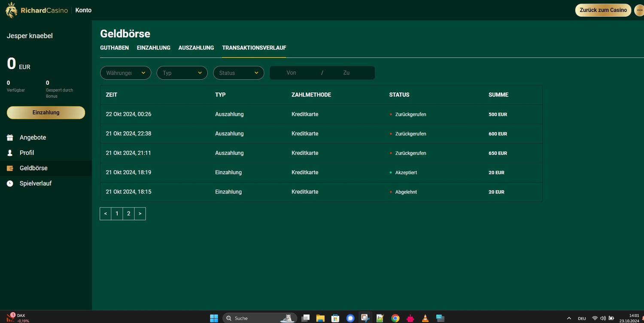This screenshot has height=323, width=644.
Task: Open the pink robot app in taskbar
Action: point(410,318)
